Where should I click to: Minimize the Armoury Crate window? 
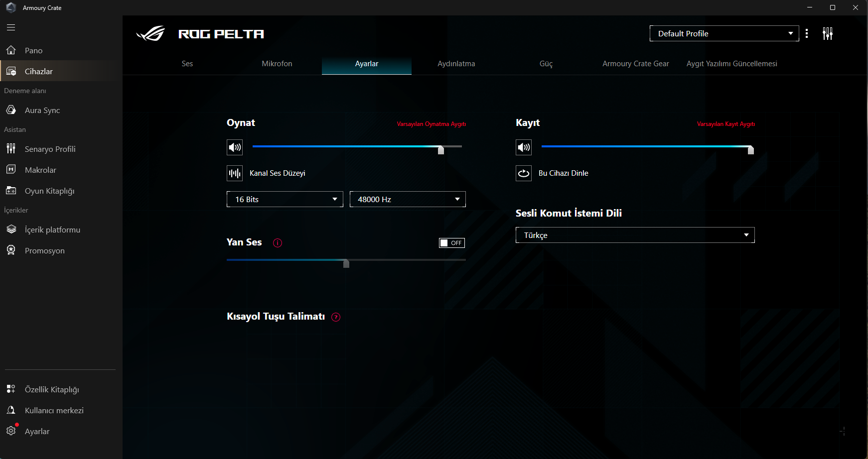pyautogui.click(x=810, y=7)
